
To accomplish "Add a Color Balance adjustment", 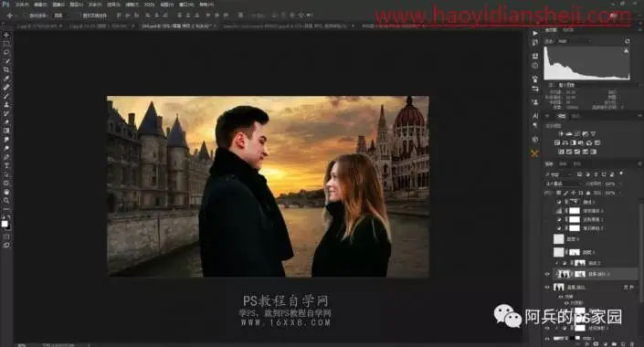I will click(565, 142).
